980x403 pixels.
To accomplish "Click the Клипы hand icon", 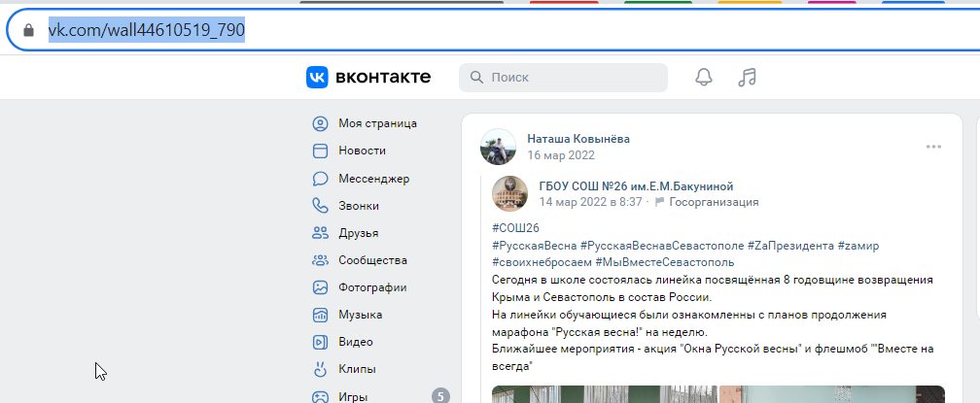I will click(x=320, y=369).
